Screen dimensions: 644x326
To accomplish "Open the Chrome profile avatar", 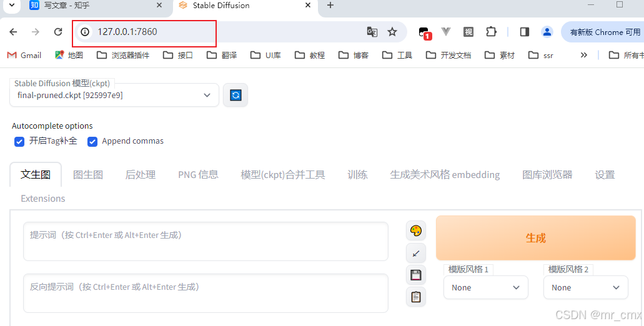I will point(547,32).
